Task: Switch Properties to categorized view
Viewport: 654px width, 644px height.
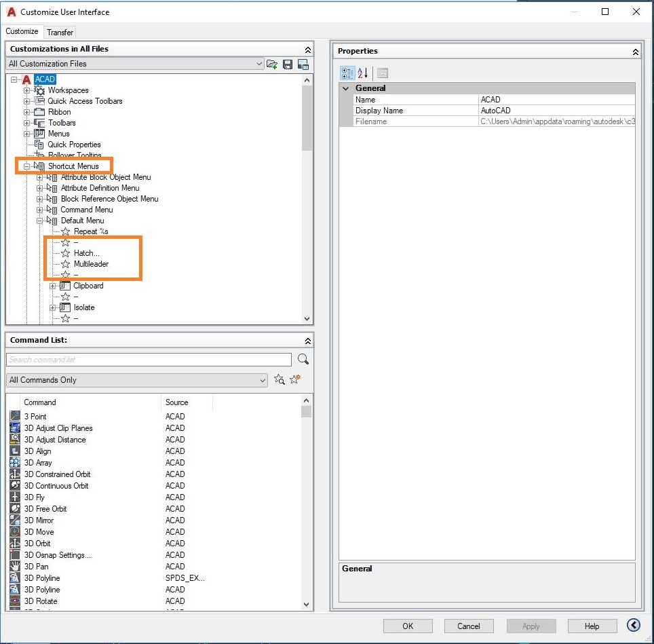Action: (347, 73)
